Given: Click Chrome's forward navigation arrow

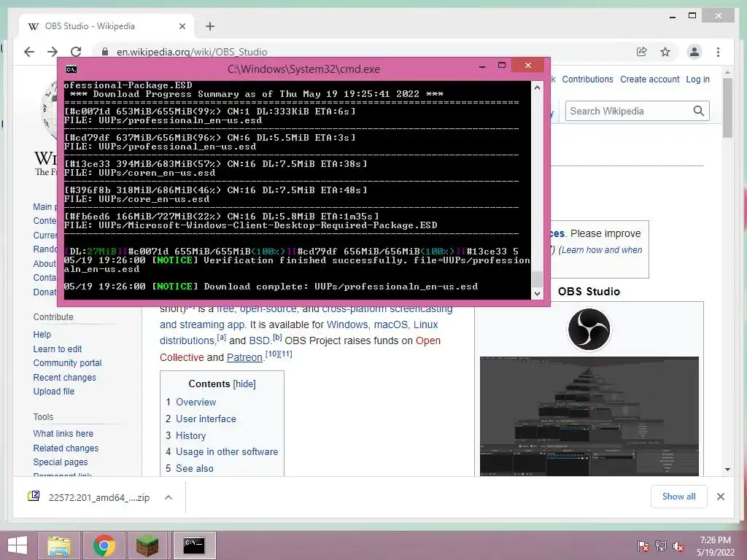Looking at the screenshot, I should [x=53, y=52].
